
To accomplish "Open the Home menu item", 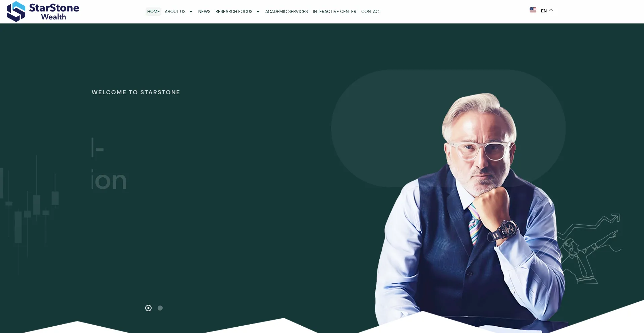I will point(153,11).
